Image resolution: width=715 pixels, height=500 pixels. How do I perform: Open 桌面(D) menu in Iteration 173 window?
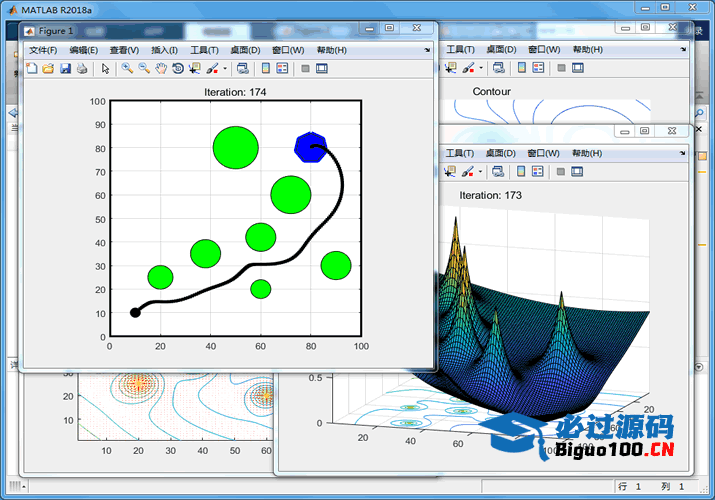click(500, 153)
